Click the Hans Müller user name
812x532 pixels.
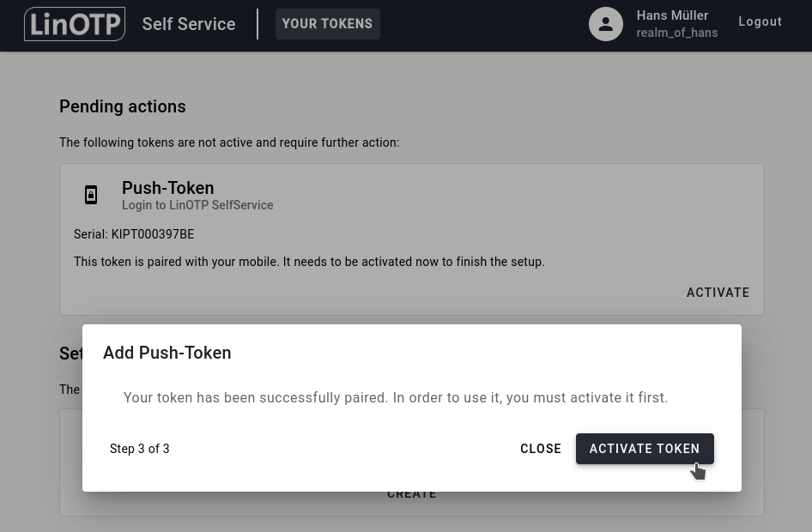[672, 15]
